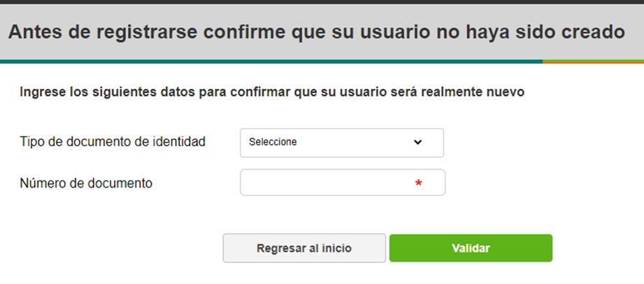Click the orange segment of header divider
This screenshot has height=284, width=644.
[593, 62]
